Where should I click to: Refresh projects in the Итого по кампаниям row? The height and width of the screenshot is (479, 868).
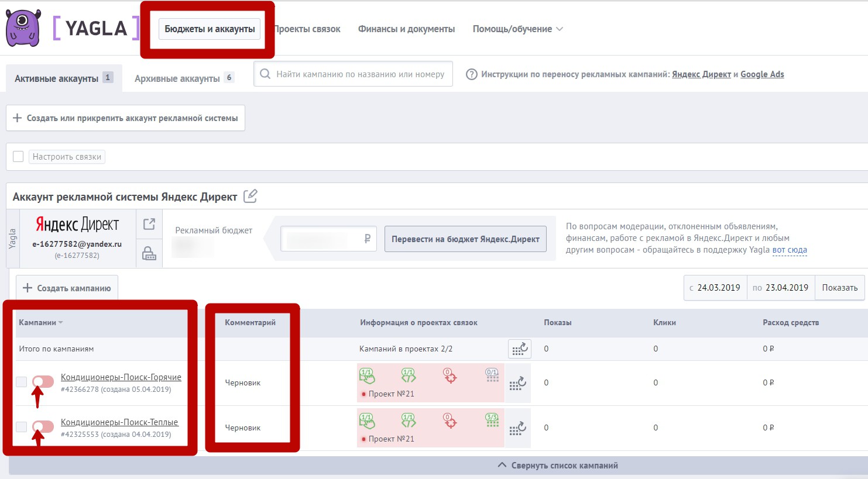pos(520,349)
